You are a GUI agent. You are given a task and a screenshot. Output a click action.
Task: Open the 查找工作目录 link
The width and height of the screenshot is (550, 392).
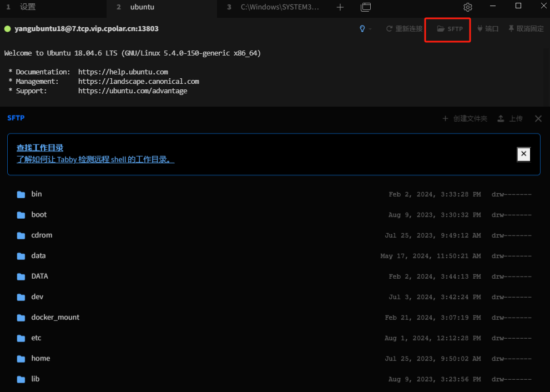[x=40, y=148]
